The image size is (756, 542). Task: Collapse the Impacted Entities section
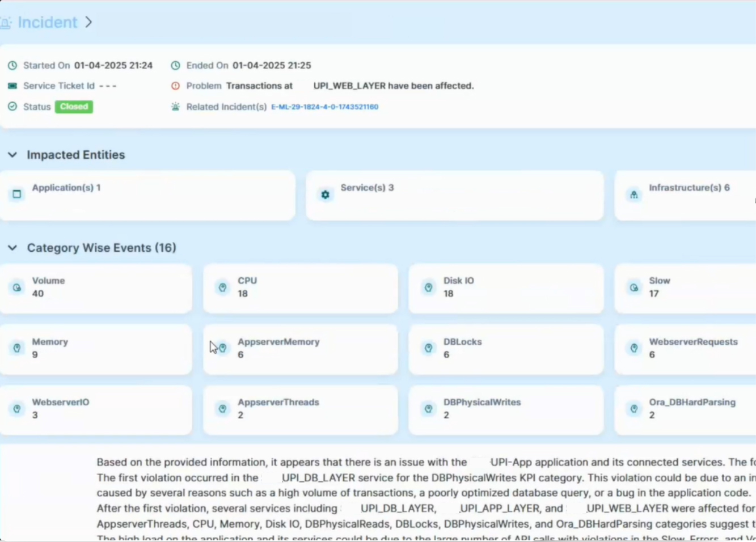point(12,155)
